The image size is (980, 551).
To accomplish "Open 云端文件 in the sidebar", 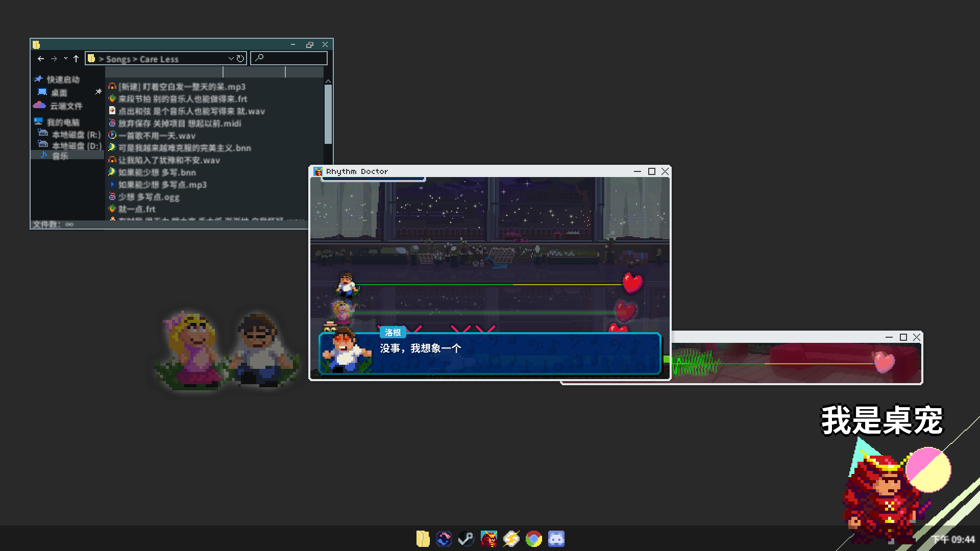I will coord(58,106).
